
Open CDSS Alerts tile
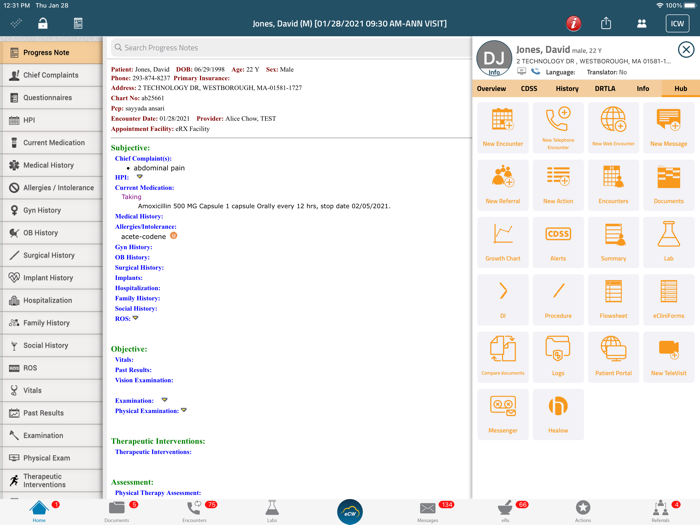coord(558,242)
